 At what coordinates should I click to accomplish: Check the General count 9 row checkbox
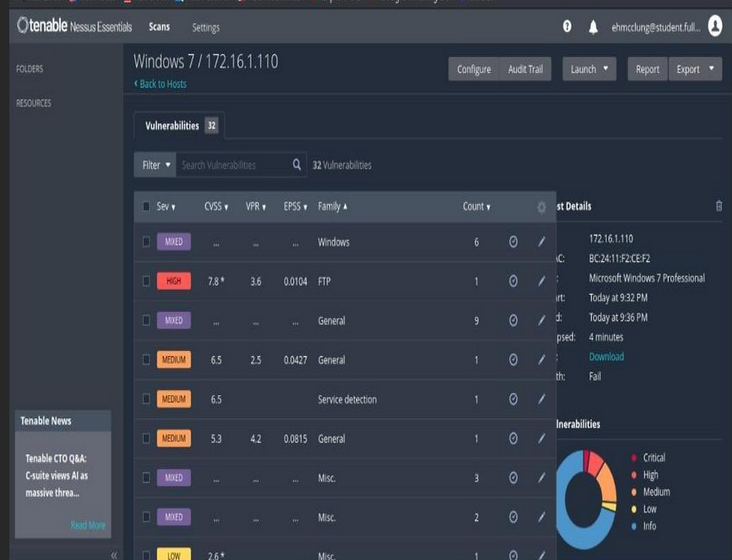click(146, 320)
